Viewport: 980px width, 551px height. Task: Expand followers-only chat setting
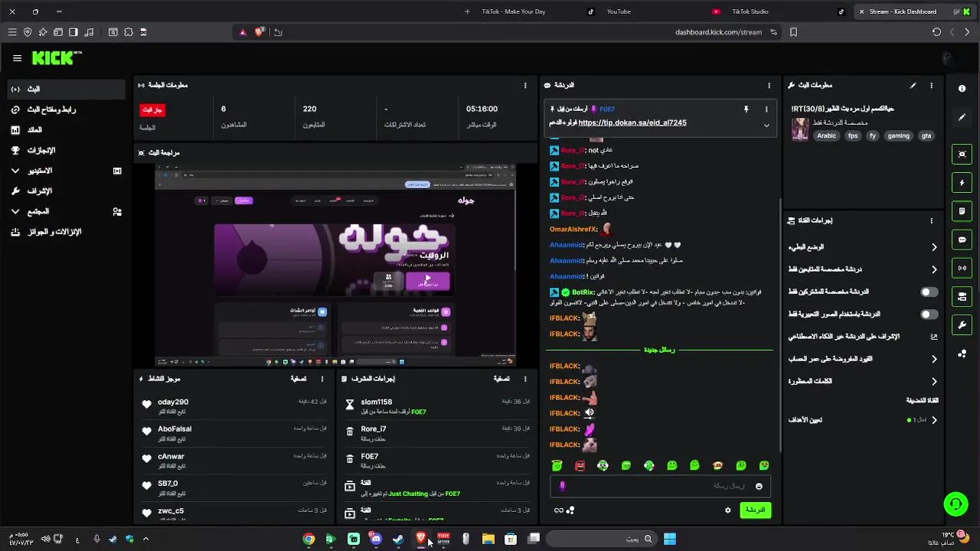click(x=863, y=269)
